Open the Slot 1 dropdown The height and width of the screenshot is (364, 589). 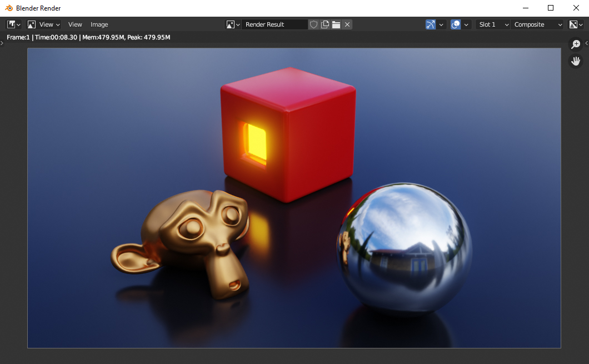[492, 24]
